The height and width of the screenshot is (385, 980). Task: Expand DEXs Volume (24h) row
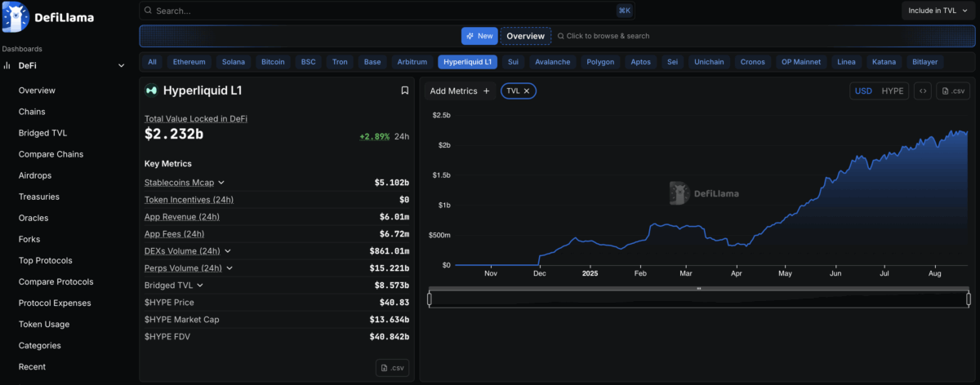pos(228,251)
